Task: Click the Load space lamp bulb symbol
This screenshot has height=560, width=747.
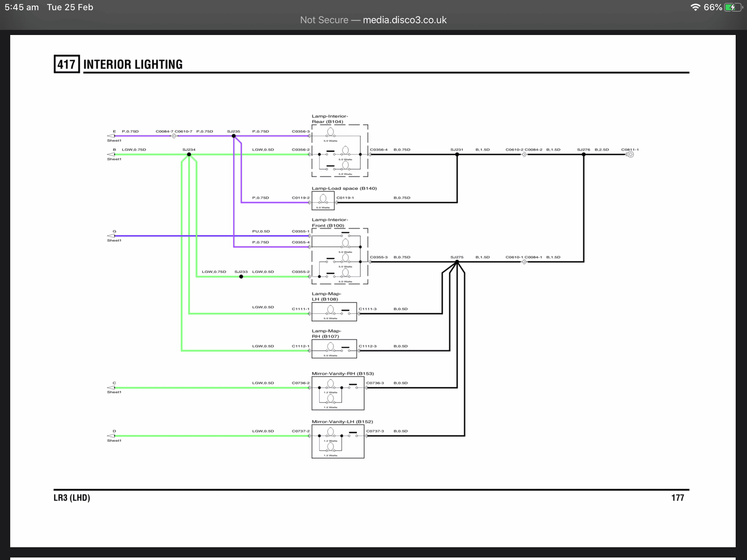Action: (323, 199)
